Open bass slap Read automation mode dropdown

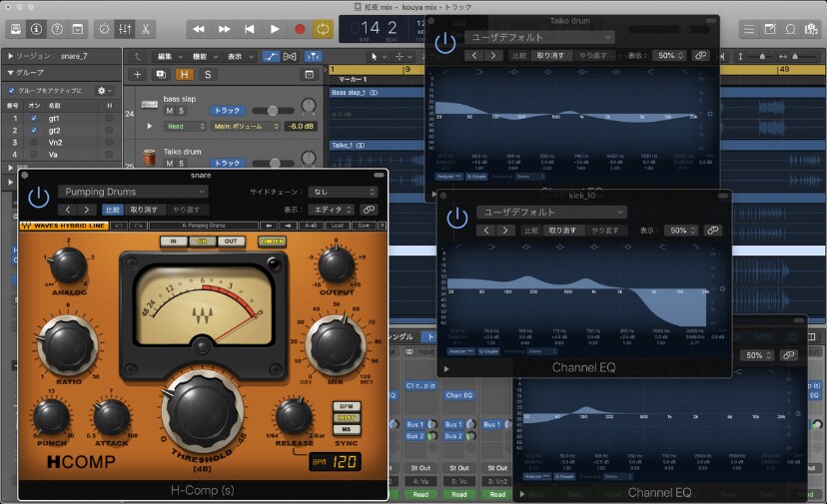185,127
